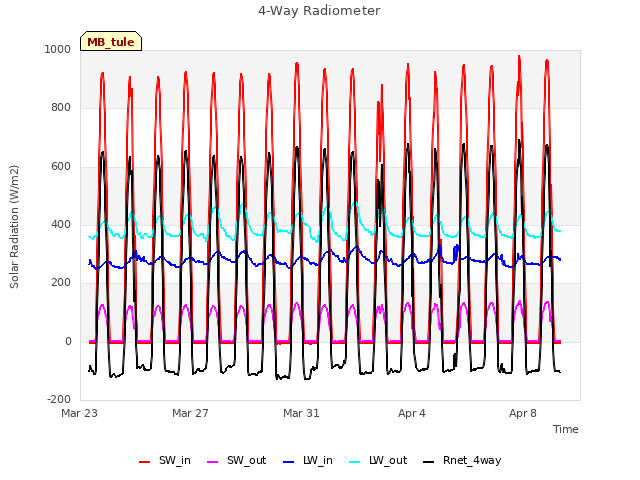640x480 pixels.
Task: Click the 800 y-axis tick label
Action: (61, 108)
